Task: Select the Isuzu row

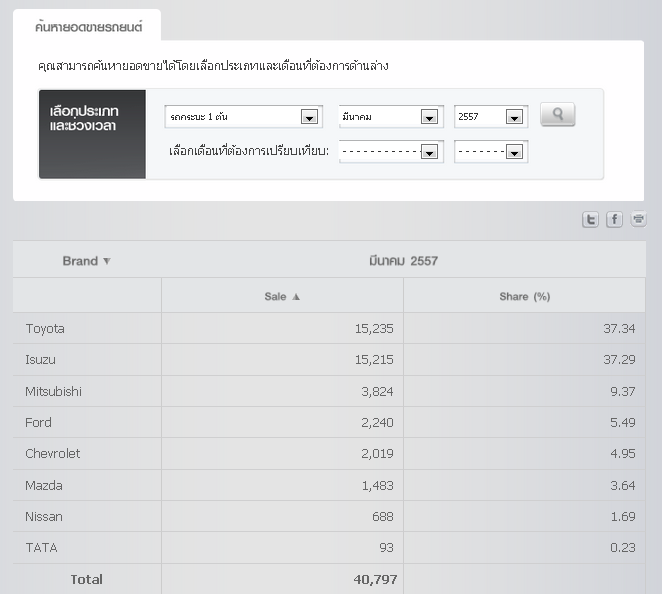Action: pos(41,360)
